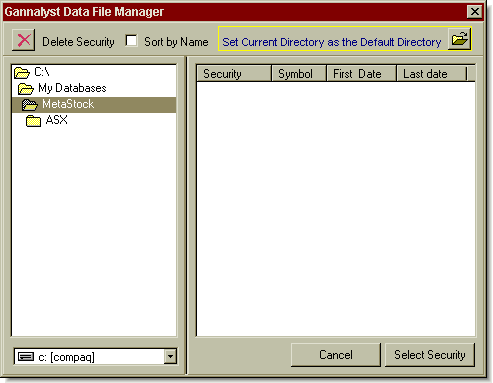Click the First Date column header

[x=361, y=74]
